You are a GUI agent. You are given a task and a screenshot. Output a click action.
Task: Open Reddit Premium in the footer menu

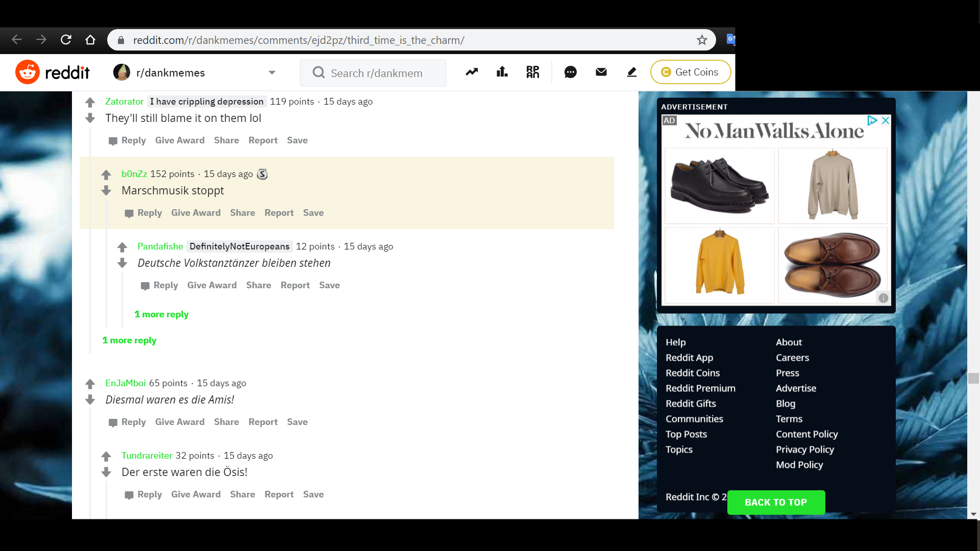tap(700, 388)
